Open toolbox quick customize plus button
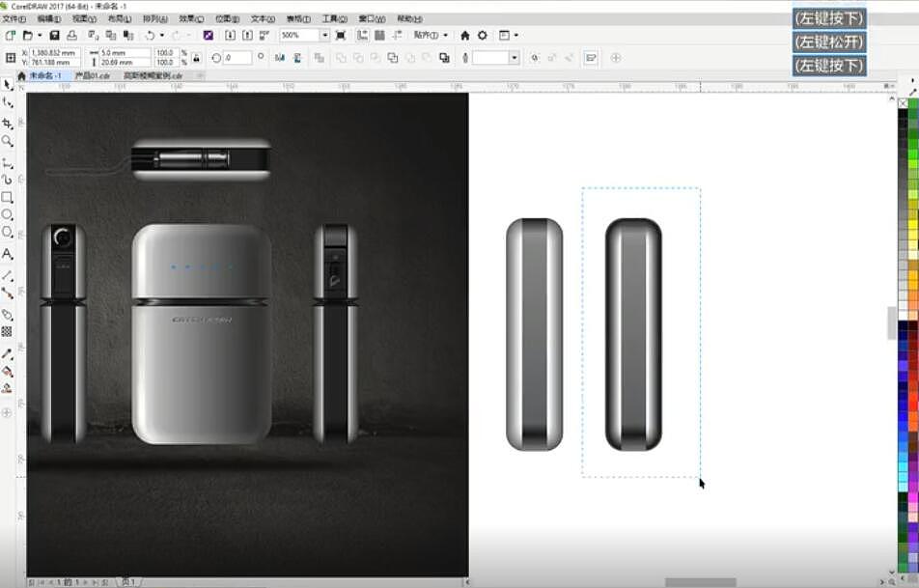Screen dimensions: 919x588 (7, 412)
